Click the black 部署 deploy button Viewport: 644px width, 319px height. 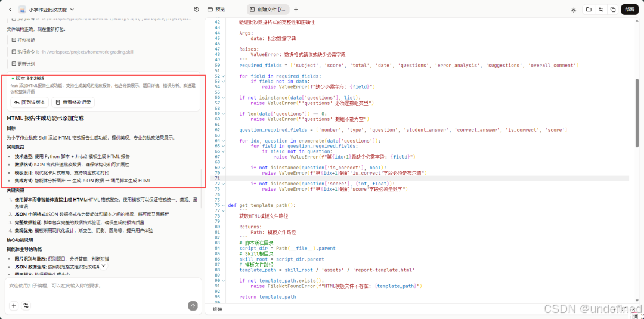pos(630,10)
